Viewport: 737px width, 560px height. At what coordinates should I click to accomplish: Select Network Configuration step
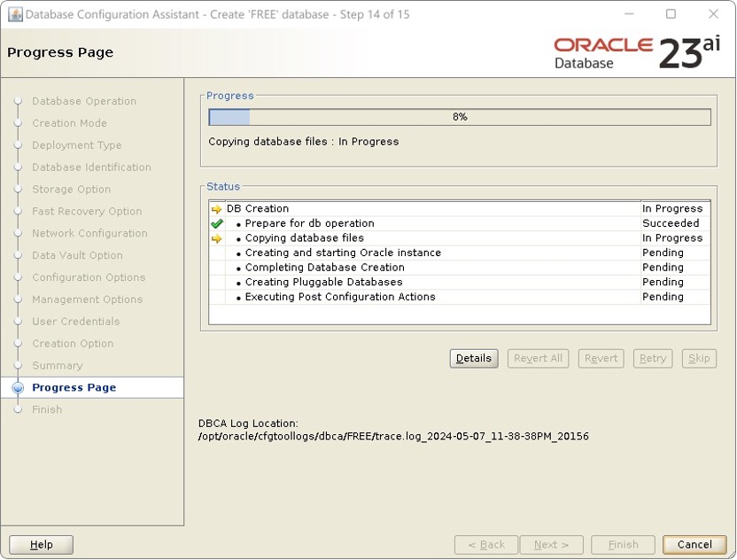point(89,234)
